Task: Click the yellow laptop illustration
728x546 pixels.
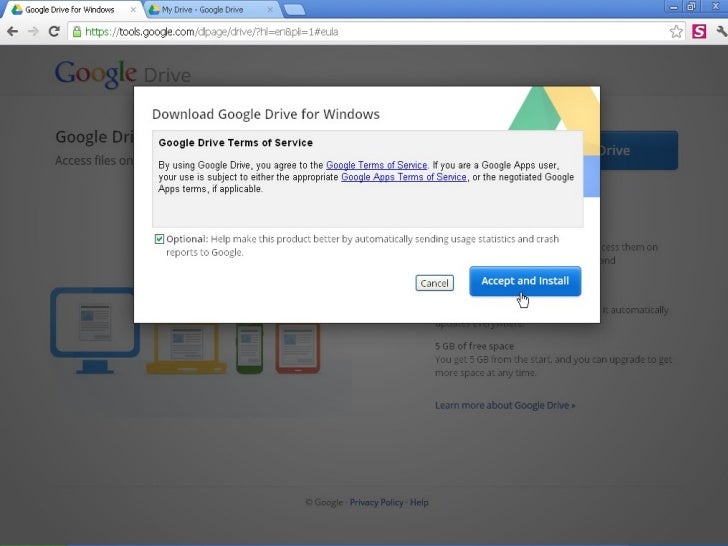Action: (x=187, y=348)
